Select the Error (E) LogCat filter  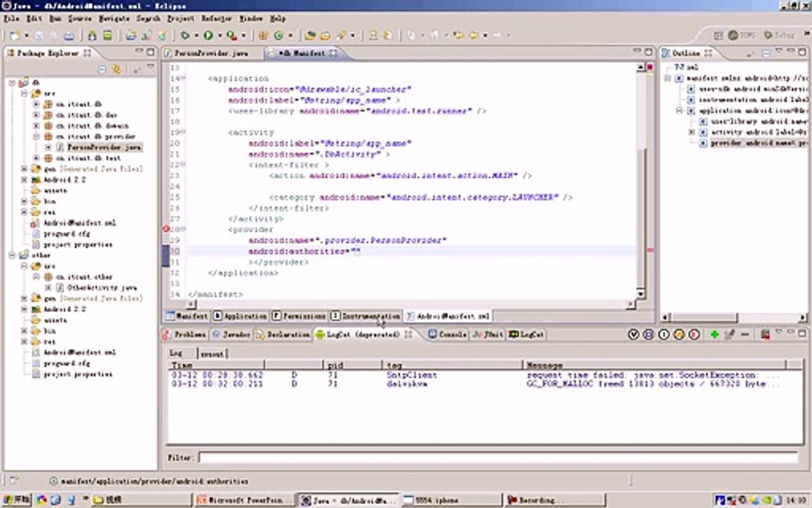(x=694, y=334)
